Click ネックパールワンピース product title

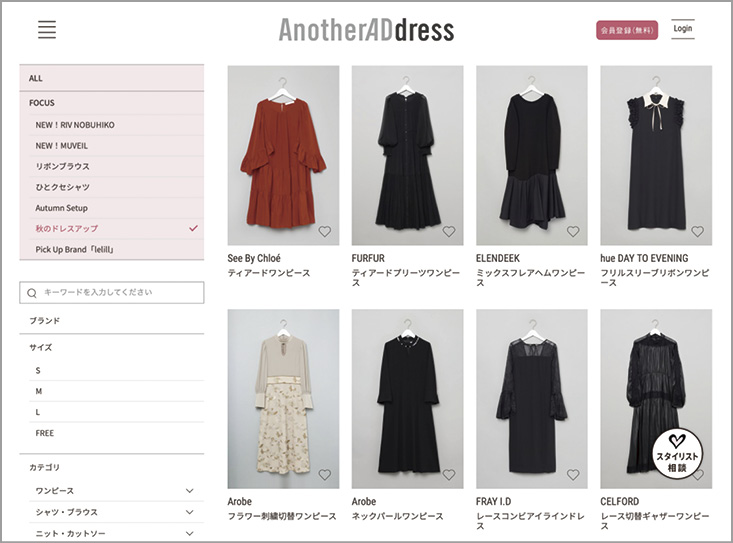397,516
